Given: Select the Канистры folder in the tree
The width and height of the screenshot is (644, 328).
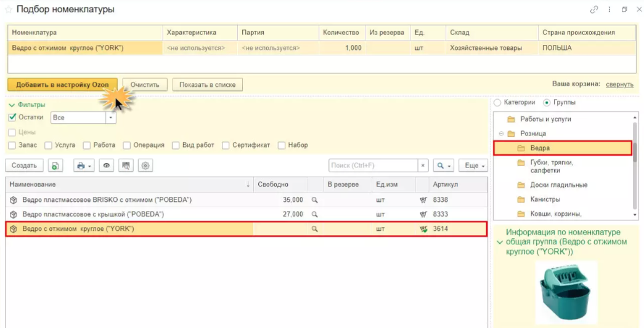Looking at the screenshot, I should [545, 199].
